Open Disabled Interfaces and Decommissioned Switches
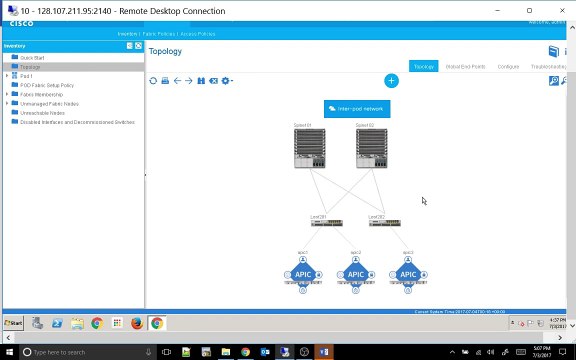 [77, 122]
